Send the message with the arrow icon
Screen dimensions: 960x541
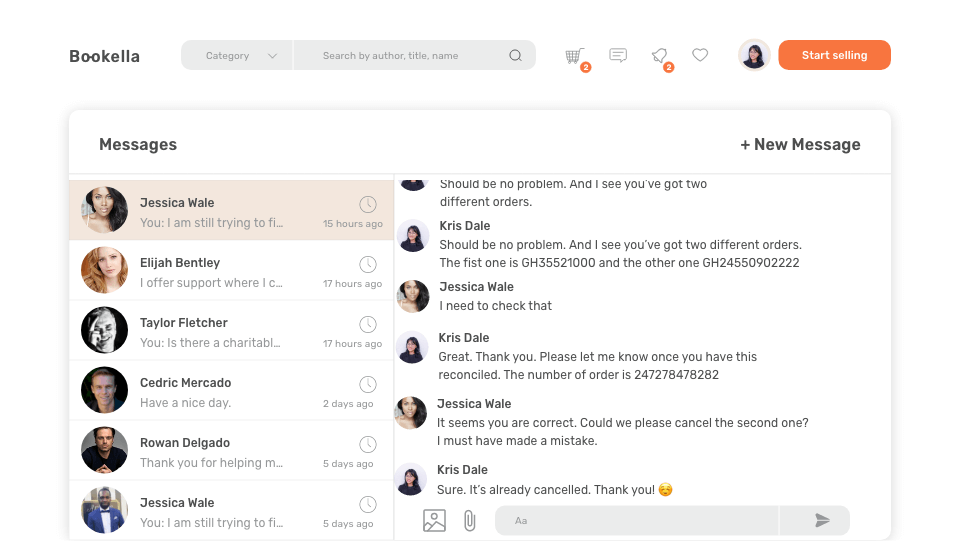[x=822, y=521]
